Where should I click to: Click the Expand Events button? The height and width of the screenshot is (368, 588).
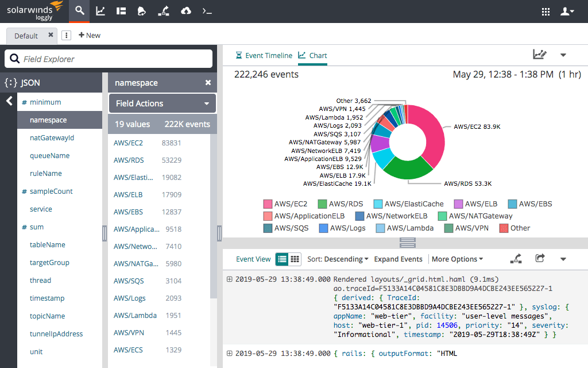coord(398,259)
